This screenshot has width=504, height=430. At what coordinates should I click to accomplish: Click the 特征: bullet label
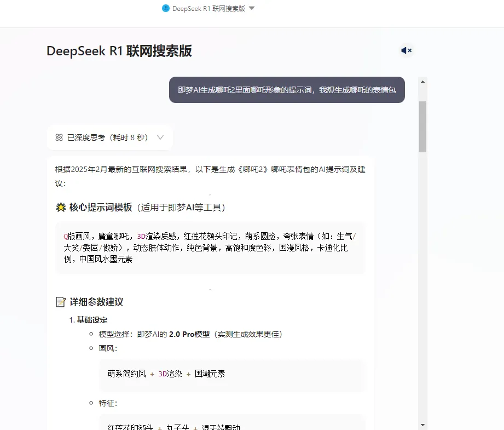click(x=108, y=403)
